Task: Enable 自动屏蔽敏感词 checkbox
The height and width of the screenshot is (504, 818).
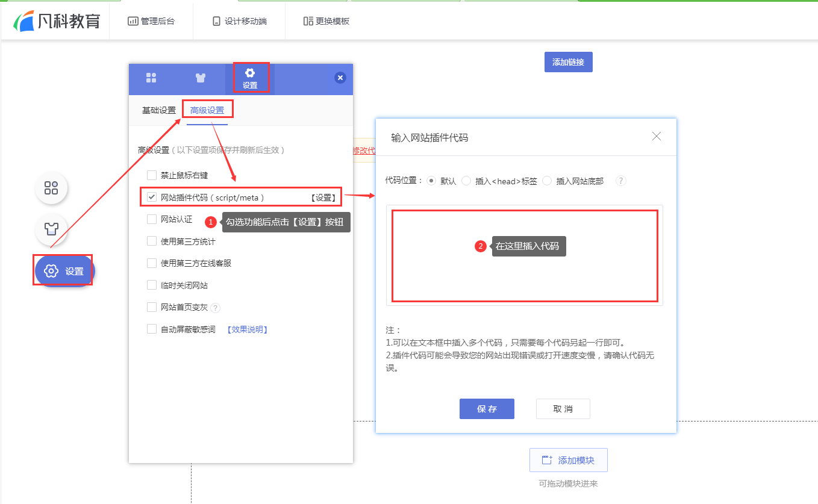Action: (152, 329)
